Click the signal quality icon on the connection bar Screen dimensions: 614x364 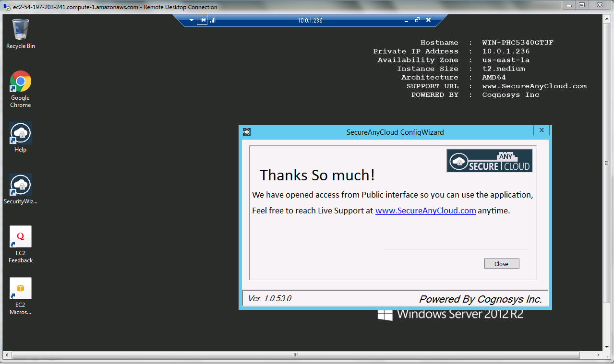click(x=212, y=20)
